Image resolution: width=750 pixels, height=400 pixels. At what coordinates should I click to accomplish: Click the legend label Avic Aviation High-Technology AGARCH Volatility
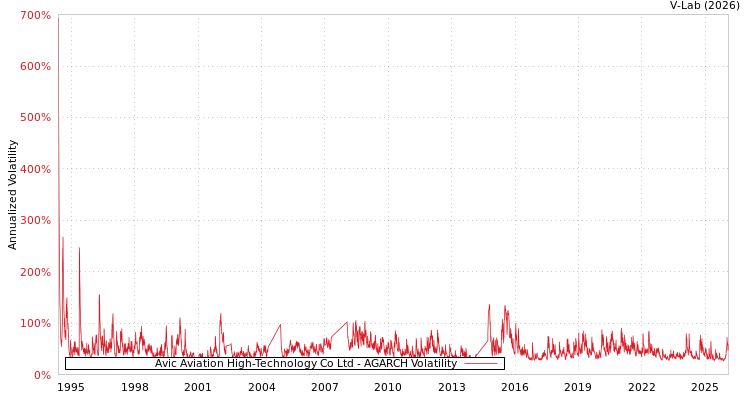(306, 363)
